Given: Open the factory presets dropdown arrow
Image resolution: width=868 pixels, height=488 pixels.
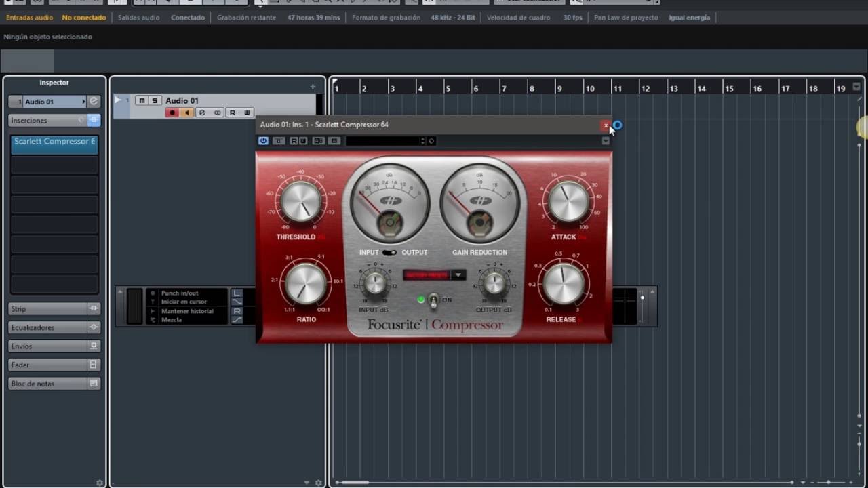Looking at the screenshot, I should [x=459, y=274].
